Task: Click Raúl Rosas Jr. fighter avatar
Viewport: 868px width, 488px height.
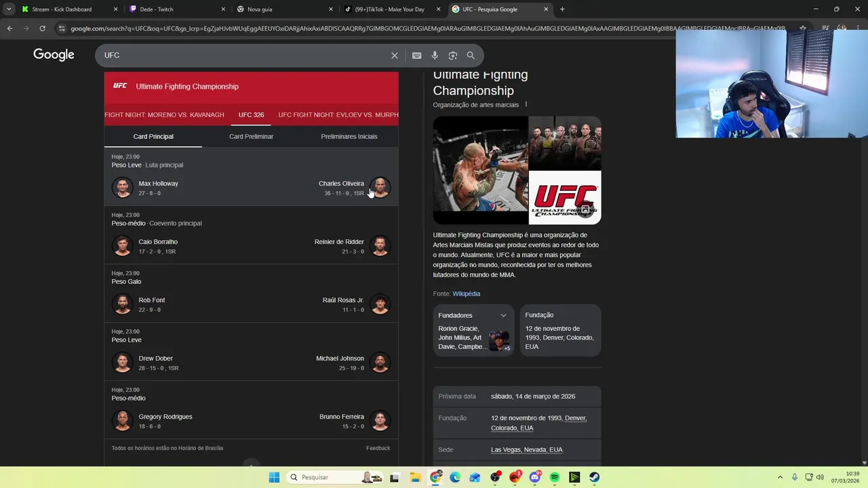Action: pyautogui.click(x=380, y=304)
